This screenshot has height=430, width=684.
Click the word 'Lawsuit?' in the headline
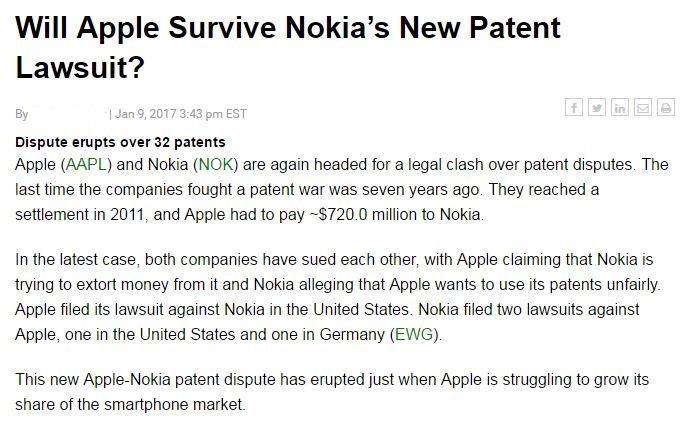[80, 67]
